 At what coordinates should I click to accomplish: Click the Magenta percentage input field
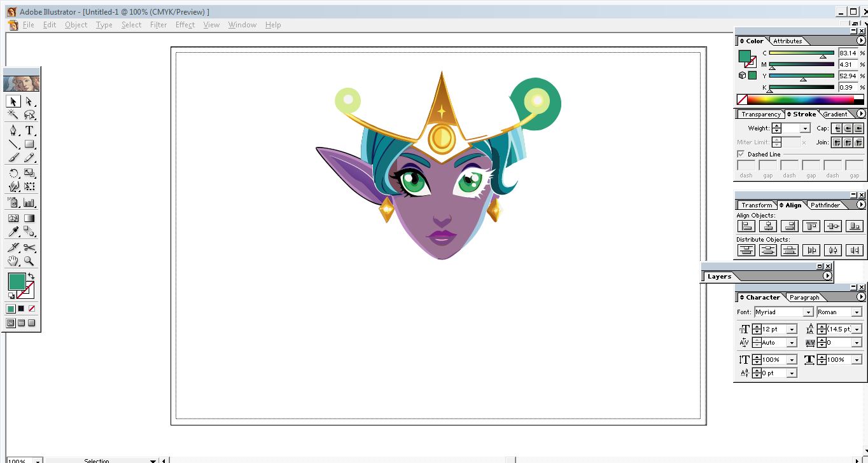click(848, 65)
